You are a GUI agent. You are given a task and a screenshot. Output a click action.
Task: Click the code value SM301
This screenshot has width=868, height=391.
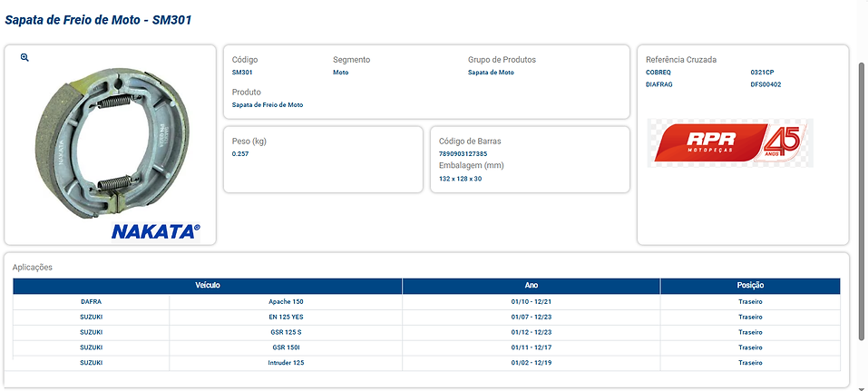click(x=242, y=73)
